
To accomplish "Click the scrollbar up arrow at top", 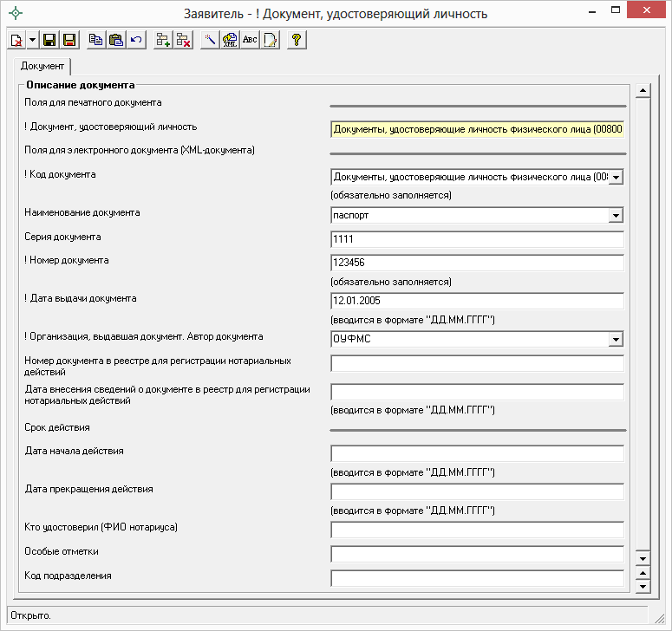I will pos(643,90).
